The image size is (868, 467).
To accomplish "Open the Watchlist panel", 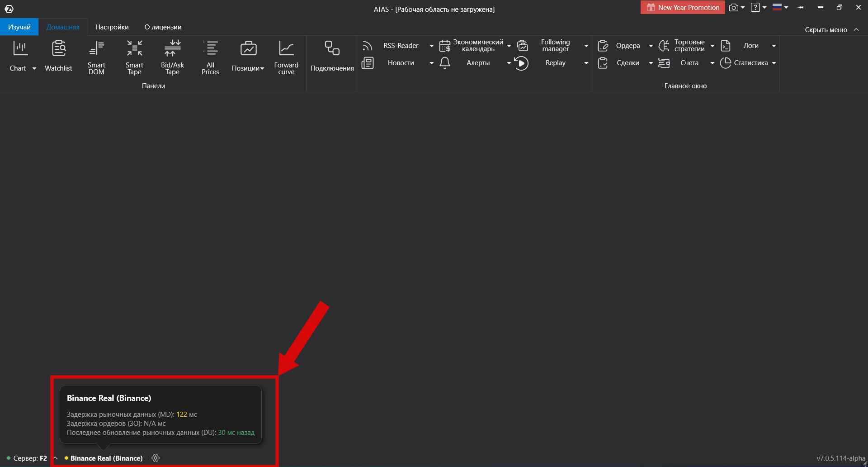I will 58,56.
